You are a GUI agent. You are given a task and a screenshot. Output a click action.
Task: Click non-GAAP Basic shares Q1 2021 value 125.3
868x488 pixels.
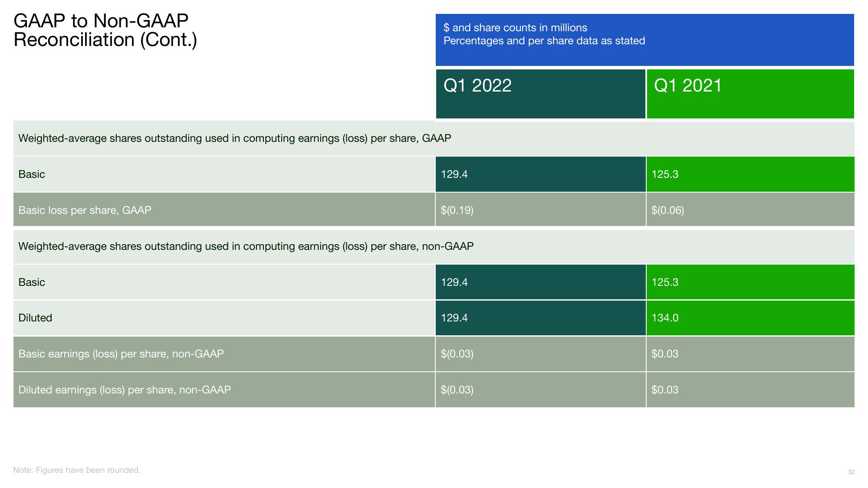664,282
